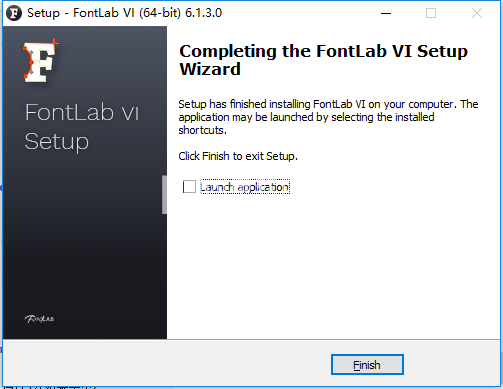Click the small FontLab signature logo

[x=39, y=319]
